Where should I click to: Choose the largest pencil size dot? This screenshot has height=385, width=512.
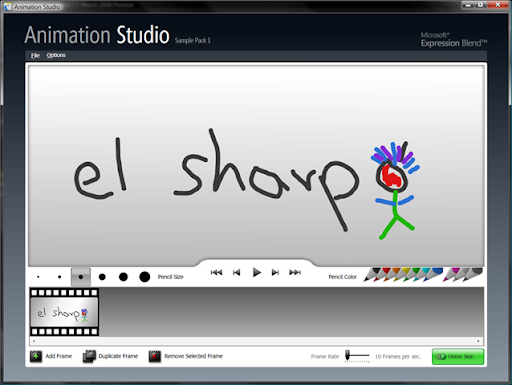click(x=144, y=277)
